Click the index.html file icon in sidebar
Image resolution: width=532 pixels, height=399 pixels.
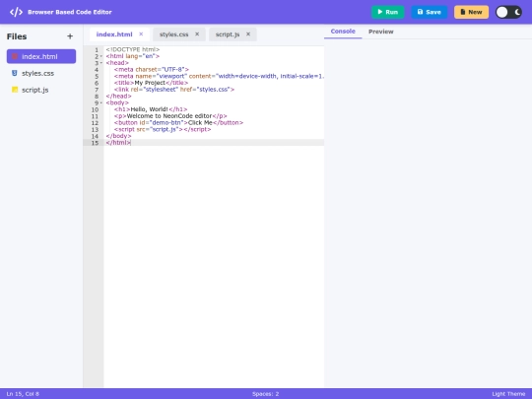click(15, 56)
